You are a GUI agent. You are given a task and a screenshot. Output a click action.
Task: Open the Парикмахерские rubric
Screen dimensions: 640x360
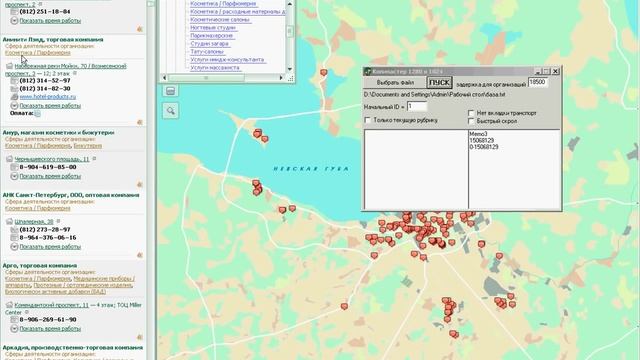pyautogui.click(x=211, y=36)
